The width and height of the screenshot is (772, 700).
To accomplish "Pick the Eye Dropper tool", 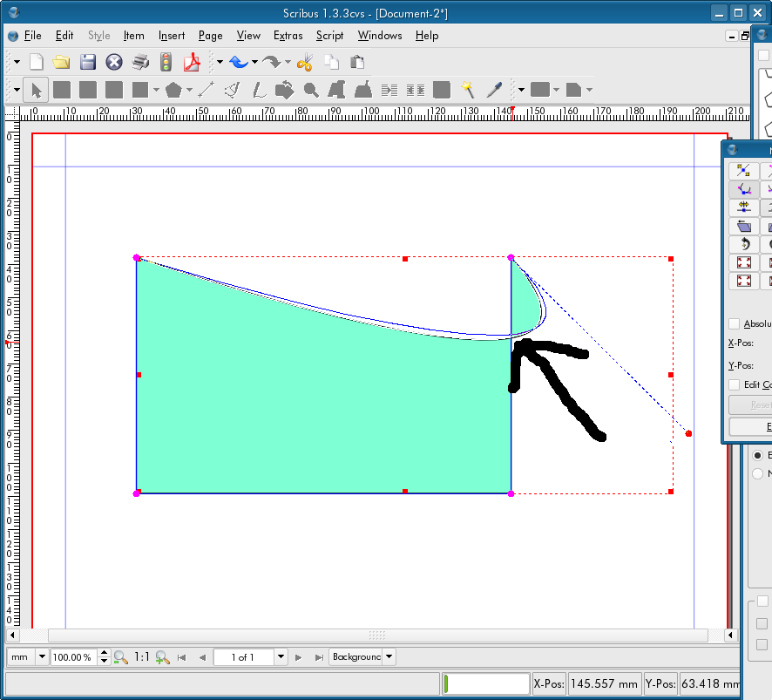I will click(494, 90).
